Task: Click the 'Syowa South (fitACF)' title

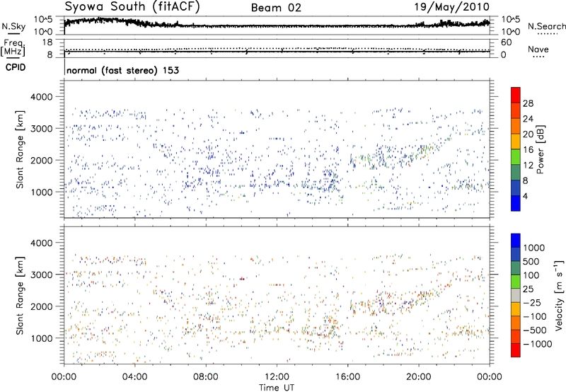Action: tap(132, 7)
